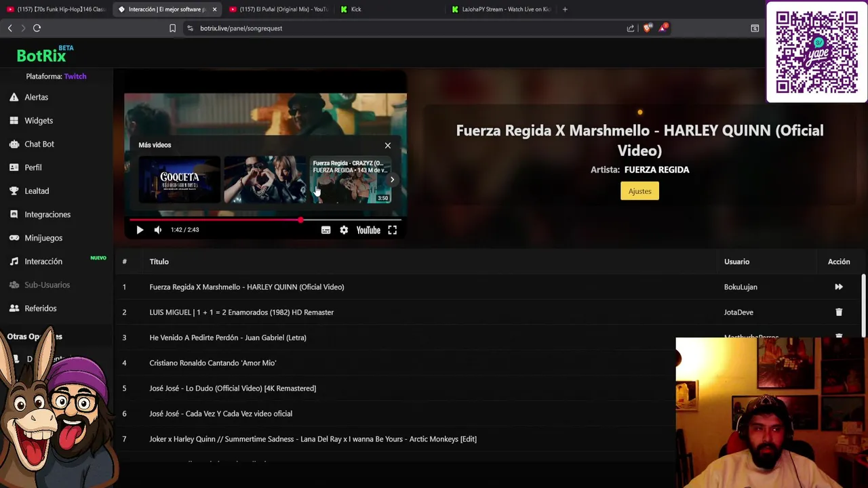
Task: Open Chat Bot in the sidebar
Action: click(39, 144)
